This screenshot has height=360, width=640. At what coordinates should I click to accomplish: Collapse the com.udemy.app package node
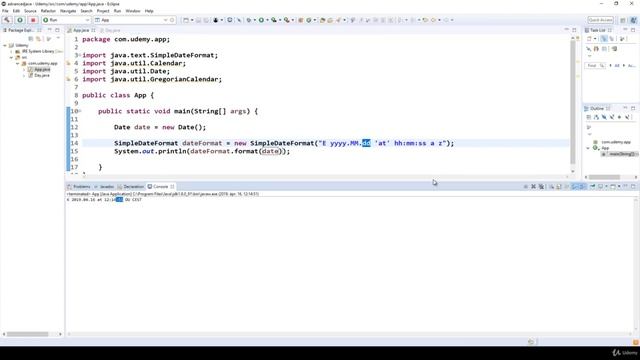(x=18, y=64)
